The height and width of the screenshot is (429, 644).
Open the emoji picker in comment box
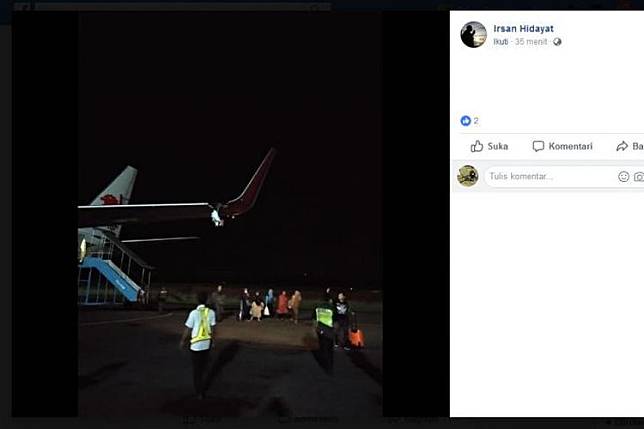[623, 177]
